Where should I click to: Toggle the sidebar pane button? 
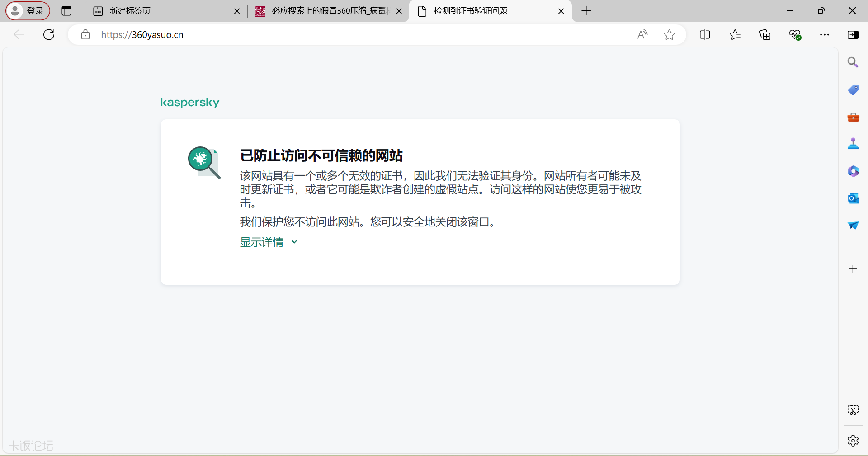coord(853,35)
